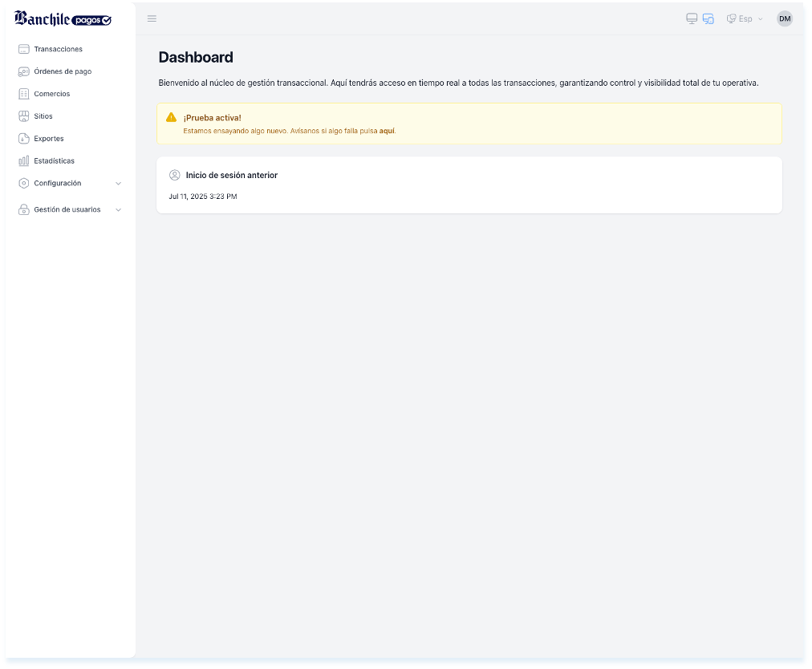Open Gestión de usuarios menu label

pos(67,209)
